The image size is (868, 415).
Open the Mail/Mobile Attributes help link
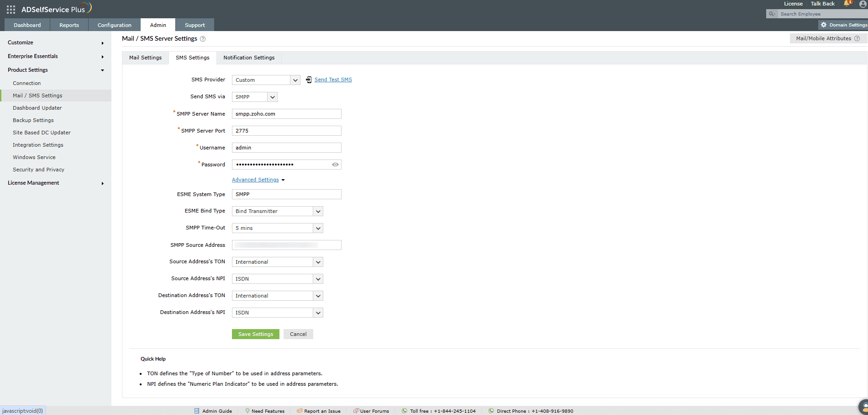(824, 38)
